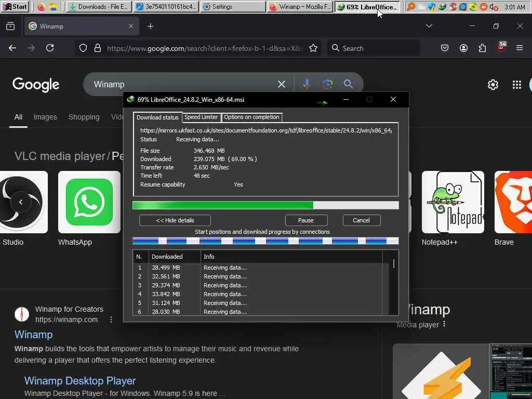Pause the LibreOffice download
The image size is (532, 399).
[x=305, y=220]
